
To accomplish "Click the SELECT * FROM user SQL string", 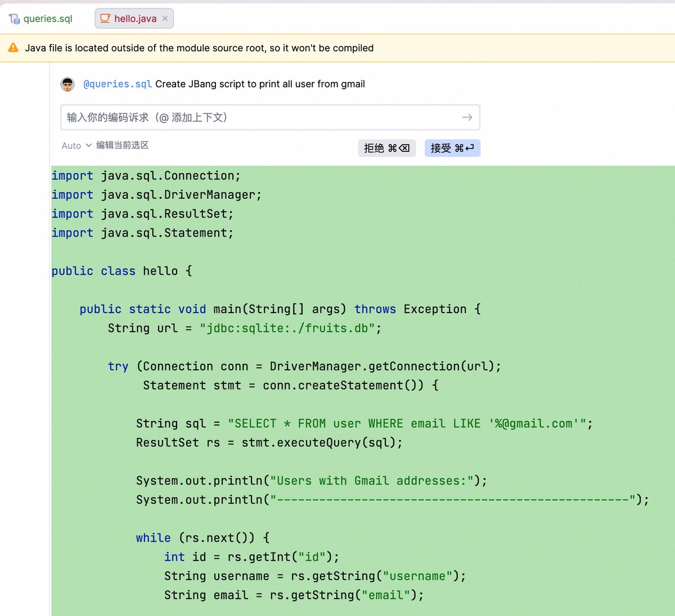I will (407, 424).
